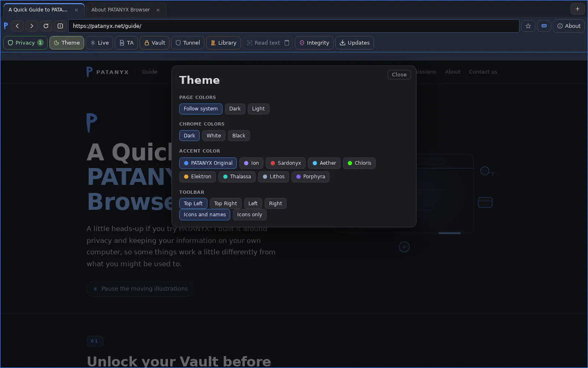Pick the Thalassa accent color
The image size is (588, 368).
point(237,177)
